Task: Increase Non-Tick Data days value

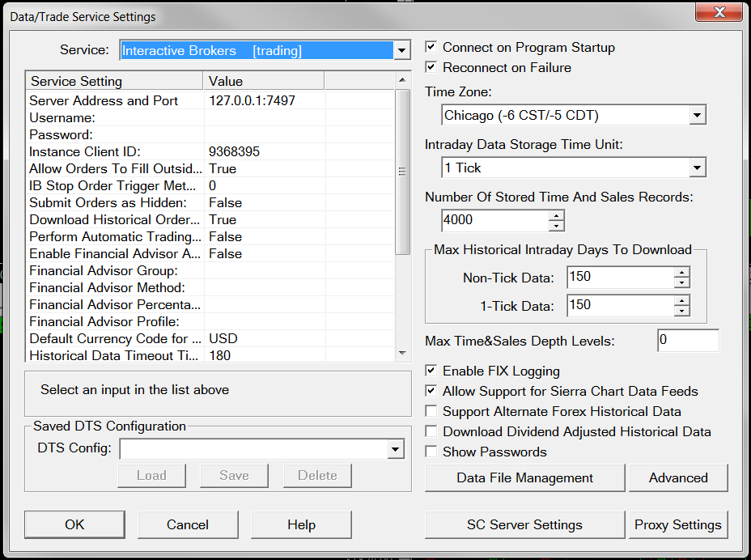Action: tap(681, 273)
